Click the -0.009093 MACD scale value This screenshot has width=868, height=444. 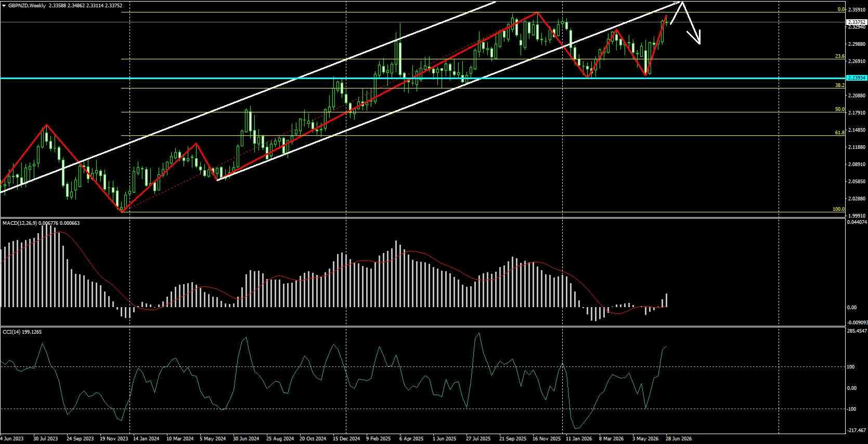(x=857, y=322)
